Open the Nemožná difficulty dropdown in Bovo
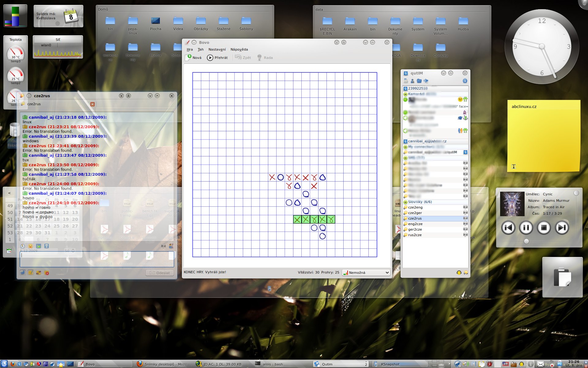 click(366, 272)
